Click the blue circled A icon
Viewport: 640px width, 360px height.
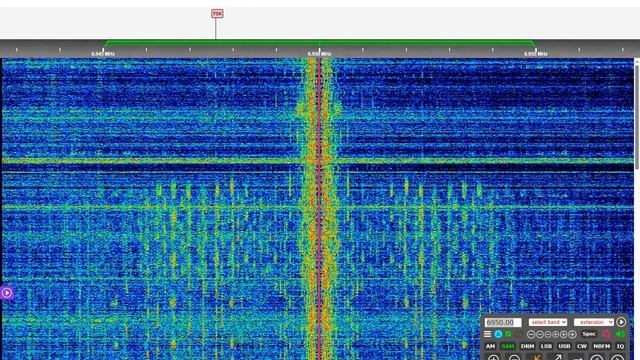point(498,334)
